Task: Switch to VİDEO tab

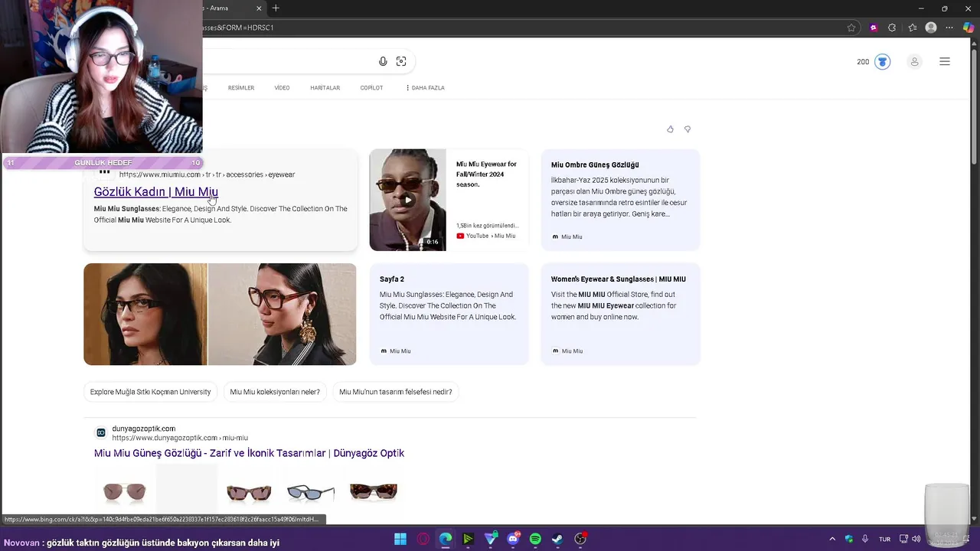Action: tap(282, 88)
